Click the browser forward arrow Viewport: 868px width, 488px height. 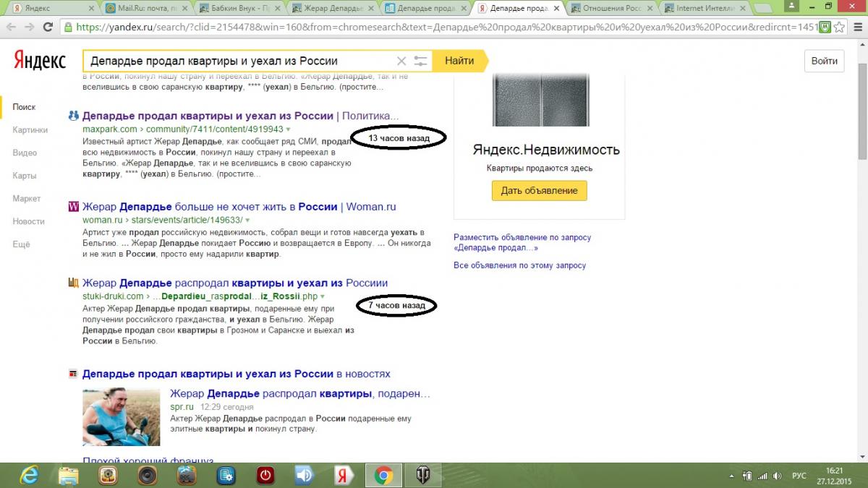(30, 27)
